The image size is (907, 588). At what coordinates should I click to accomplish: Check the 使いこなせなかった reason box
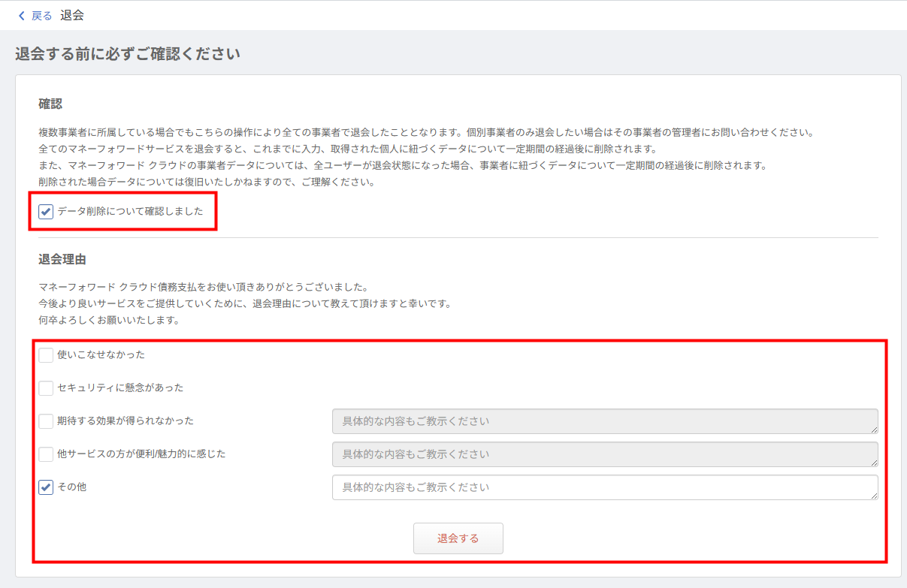pyautogui.click(x=46, y=355)
